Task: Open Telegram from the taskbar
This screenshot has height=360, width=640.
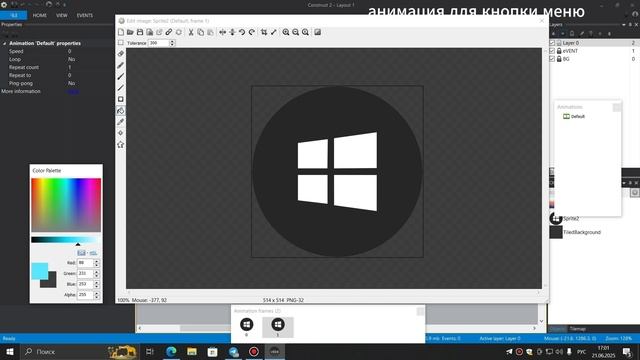Action: coord(233,351)
